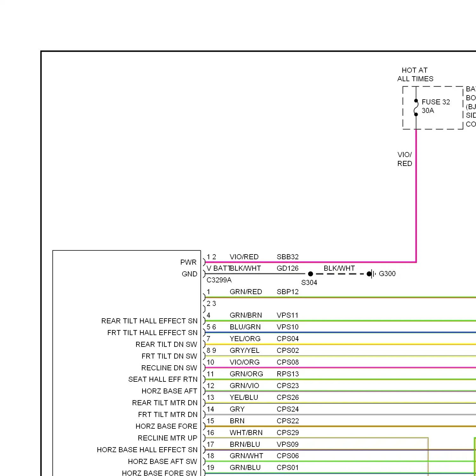Click the FUSE 32 label
Viewport: 476px width, 476px height.
click(436, 102)
